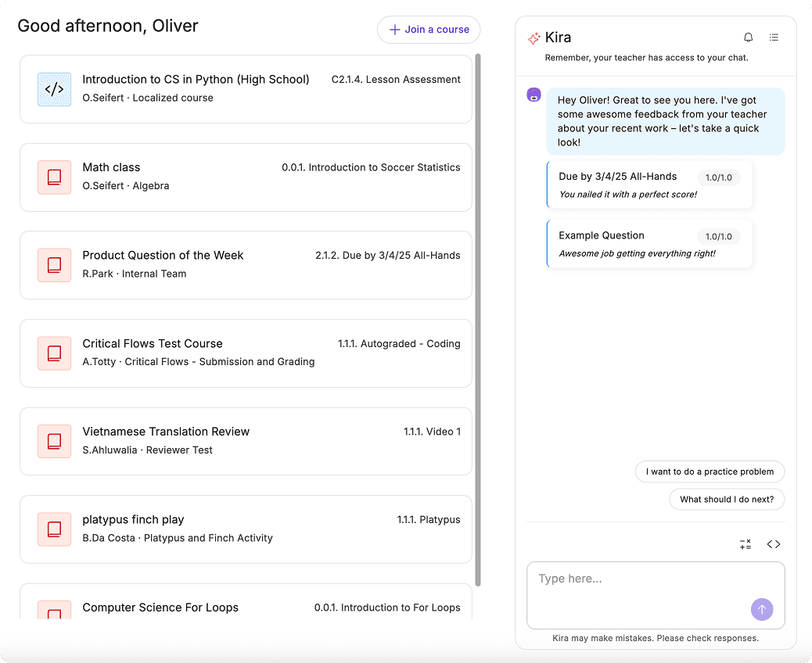
Task: Open the Kira chat list menu icon
Action: [774, 38]
